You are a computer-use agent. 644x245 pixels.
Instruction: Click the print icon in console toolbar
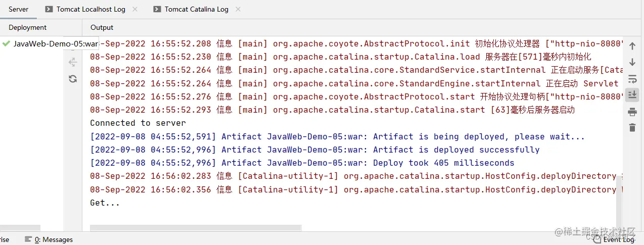click(632, 112)
